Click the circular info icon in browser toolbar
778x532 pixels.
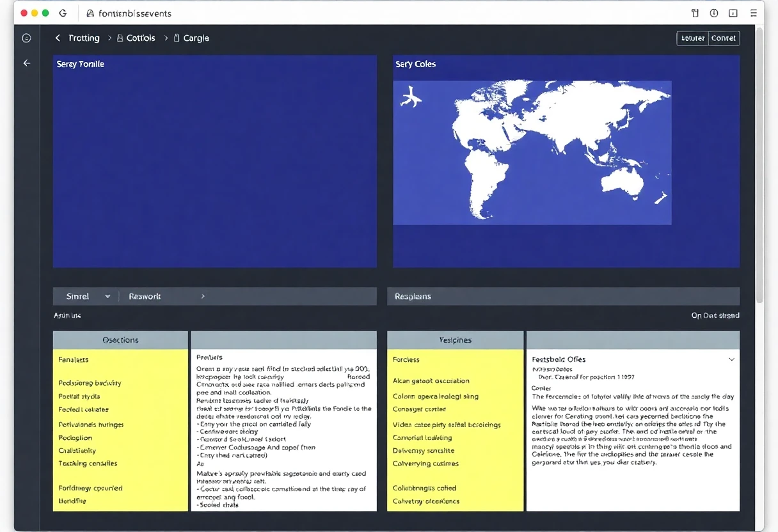coord(714,13)
